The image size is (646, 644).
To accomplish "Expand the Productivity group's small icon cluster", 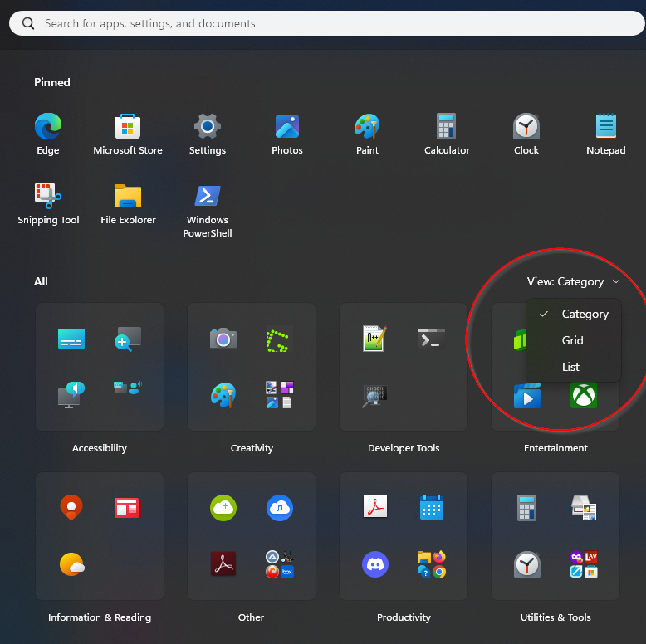I will click(431, 564).
